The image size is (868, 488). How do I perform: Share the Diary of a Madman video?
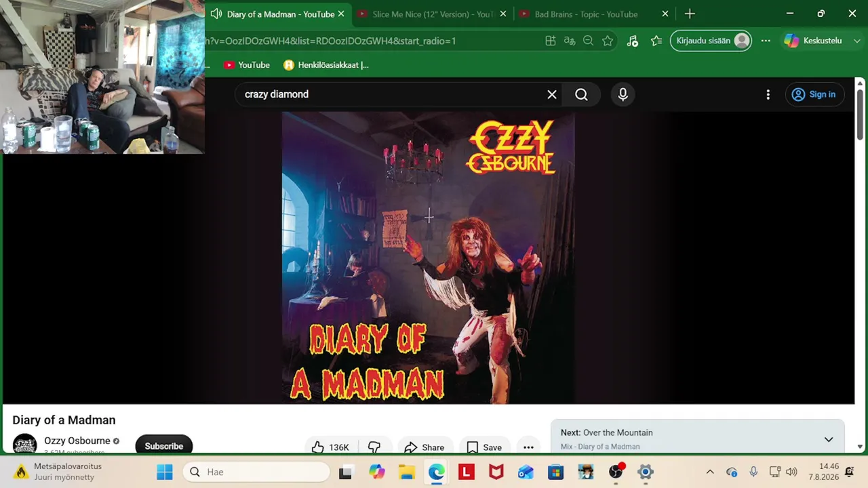(x=425, y=447)
